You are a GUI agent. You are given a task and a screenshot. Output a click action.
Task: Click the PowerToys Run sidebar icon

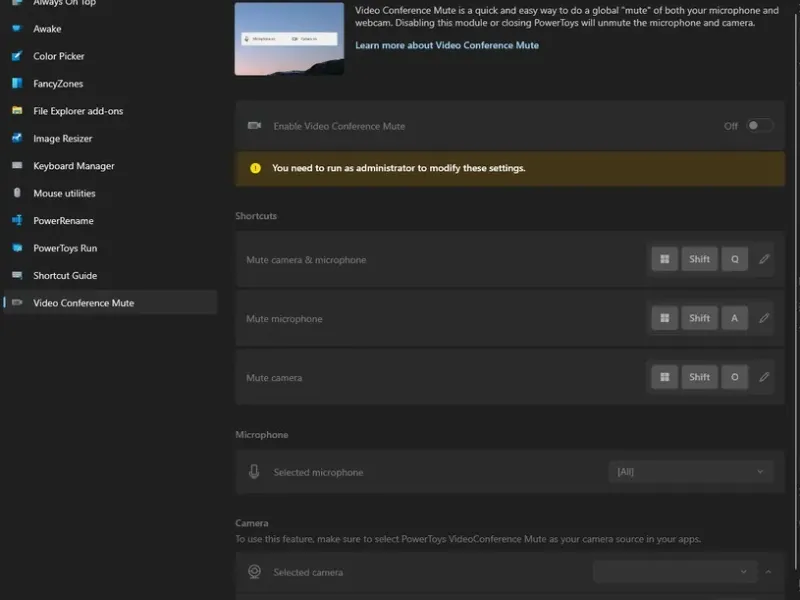click(x=17, y=248)
